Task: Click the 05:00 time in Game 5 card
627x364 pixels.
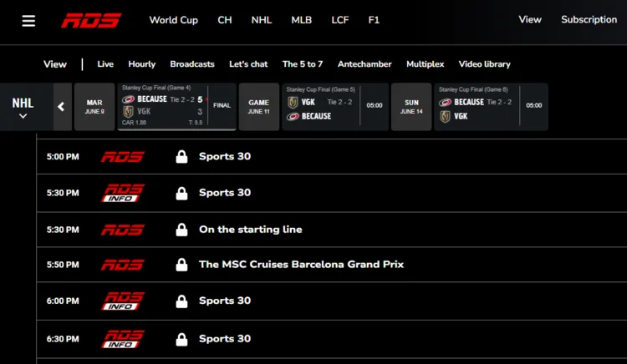Action: (x=375, y=105)
